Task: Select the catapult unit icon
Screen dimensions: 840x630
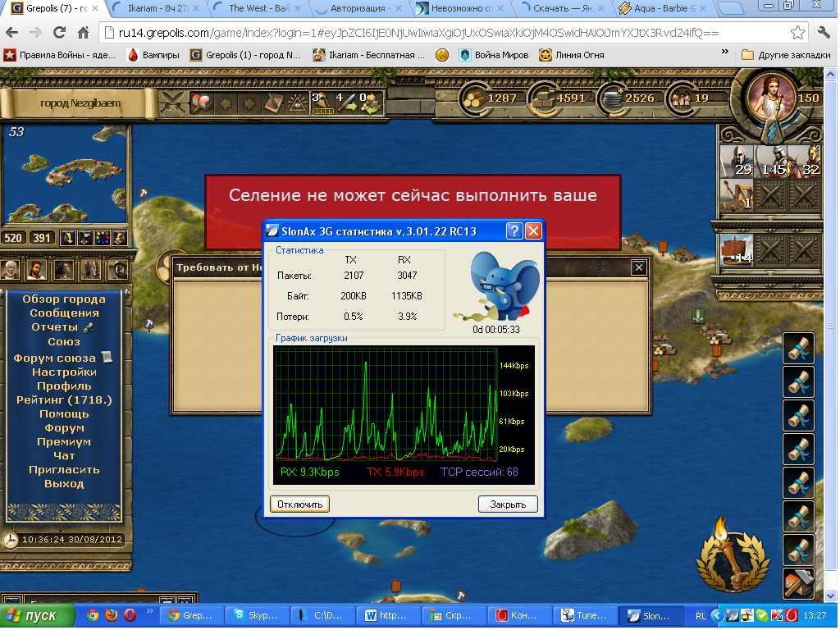Action: (737, 195)
